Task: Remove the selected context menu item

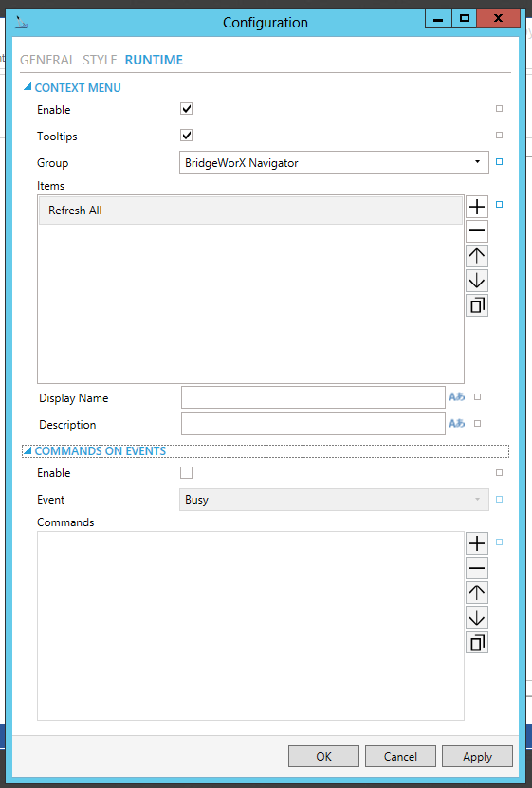Action: 477,231
